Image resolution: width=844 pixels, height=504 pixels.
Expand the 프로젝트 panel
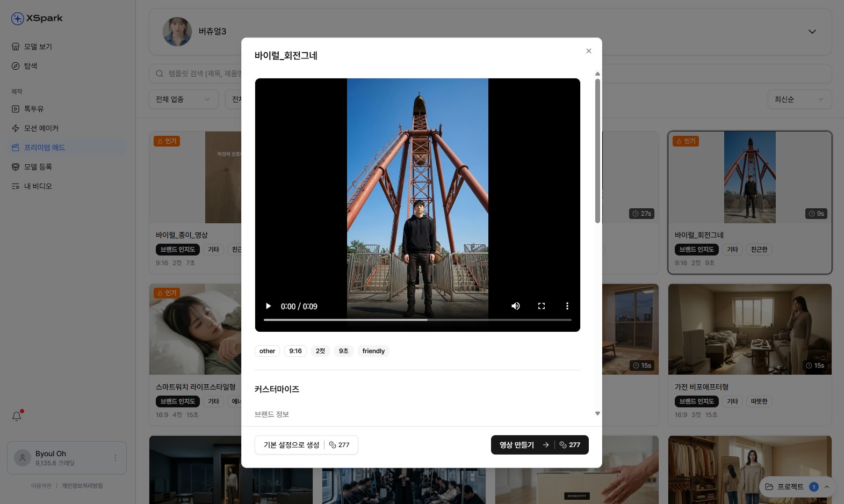826,487
